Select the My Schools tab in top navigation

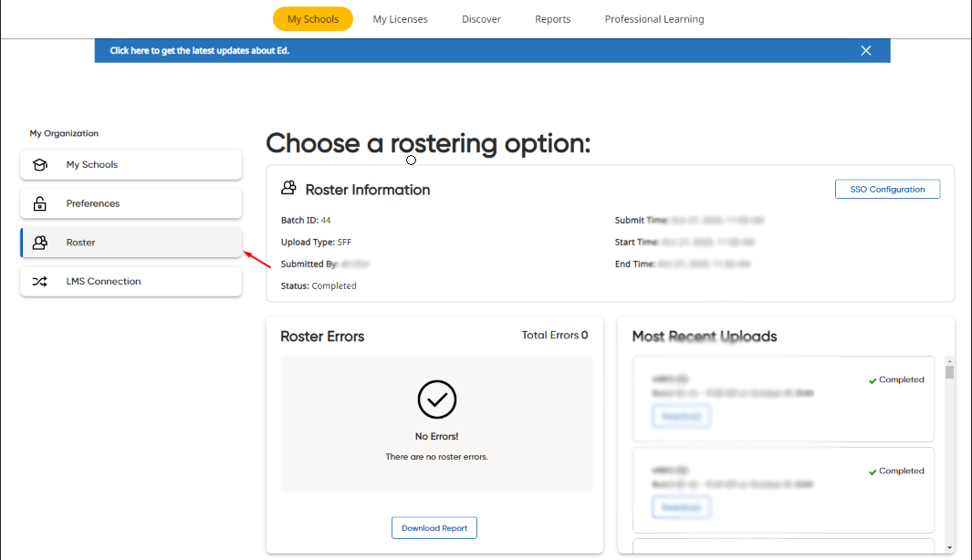click(312, 18)
